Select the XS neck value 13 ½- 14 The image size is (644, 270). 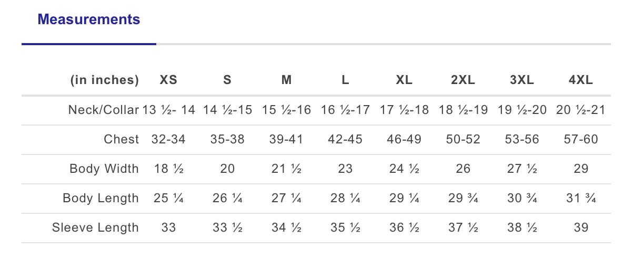168,110
